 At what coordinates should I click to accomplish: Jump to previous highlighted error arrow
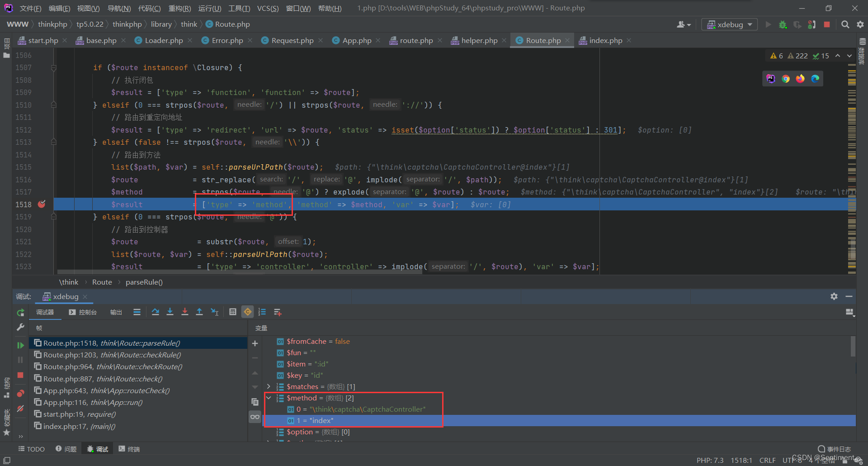pos(838,56)
